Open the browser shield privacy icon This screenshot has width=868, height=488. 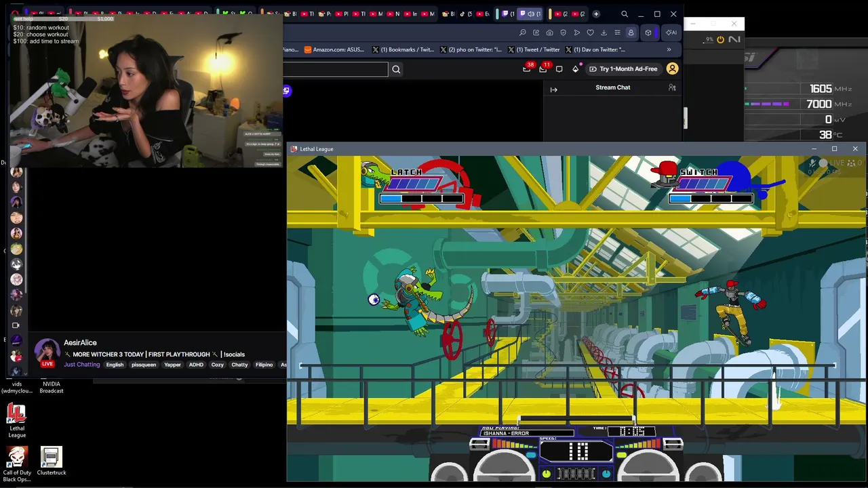point(563,33)
